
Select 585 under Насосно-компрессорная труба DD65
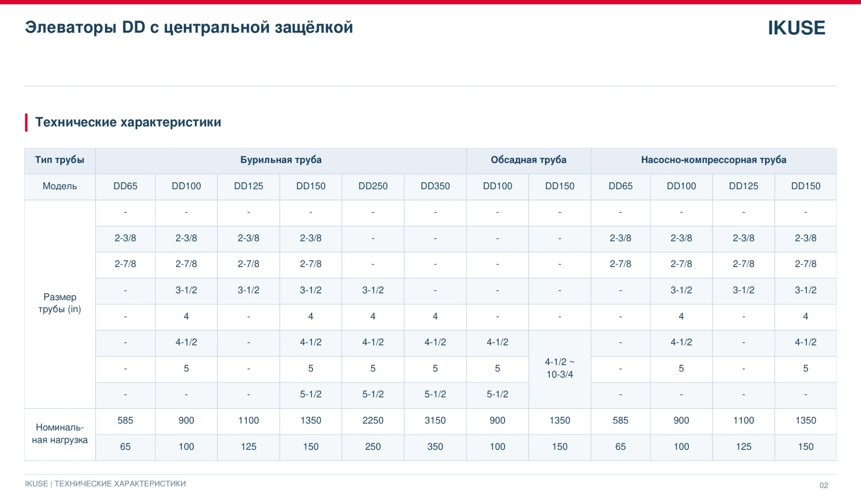620,421
